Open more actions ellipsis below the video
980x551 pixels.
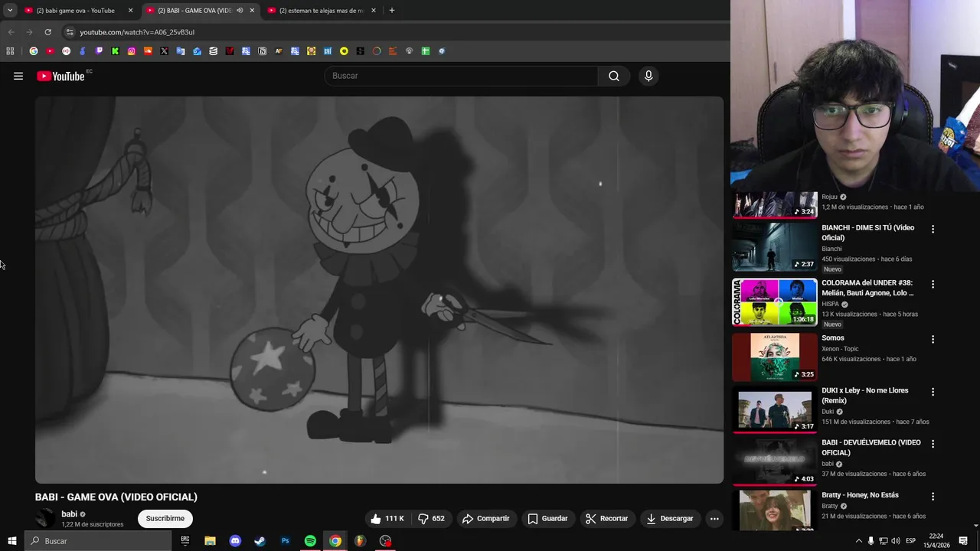pos(714,518)
